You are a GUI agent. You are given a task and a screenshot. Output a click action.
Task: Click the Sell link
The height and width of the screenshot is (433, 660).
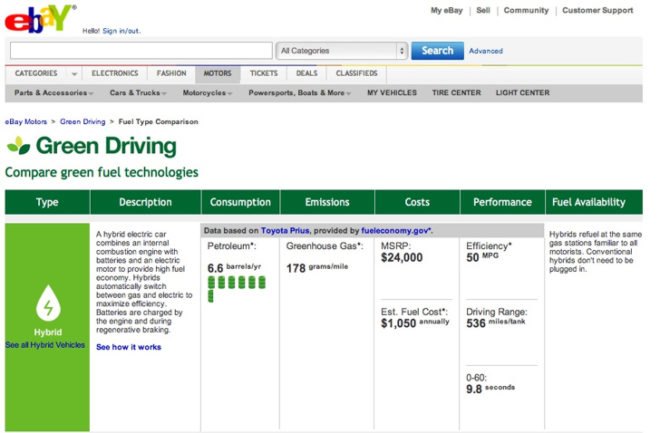coord(483,11)
